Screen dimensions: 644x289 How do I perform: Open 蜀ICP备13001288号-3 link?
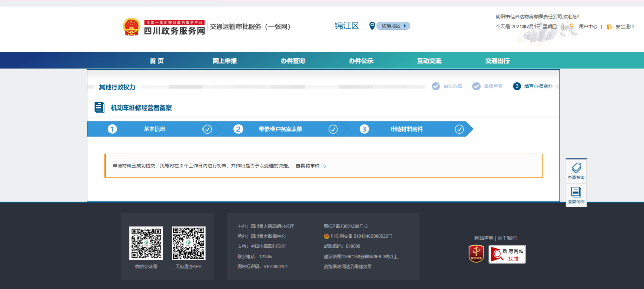coord(346,226)
